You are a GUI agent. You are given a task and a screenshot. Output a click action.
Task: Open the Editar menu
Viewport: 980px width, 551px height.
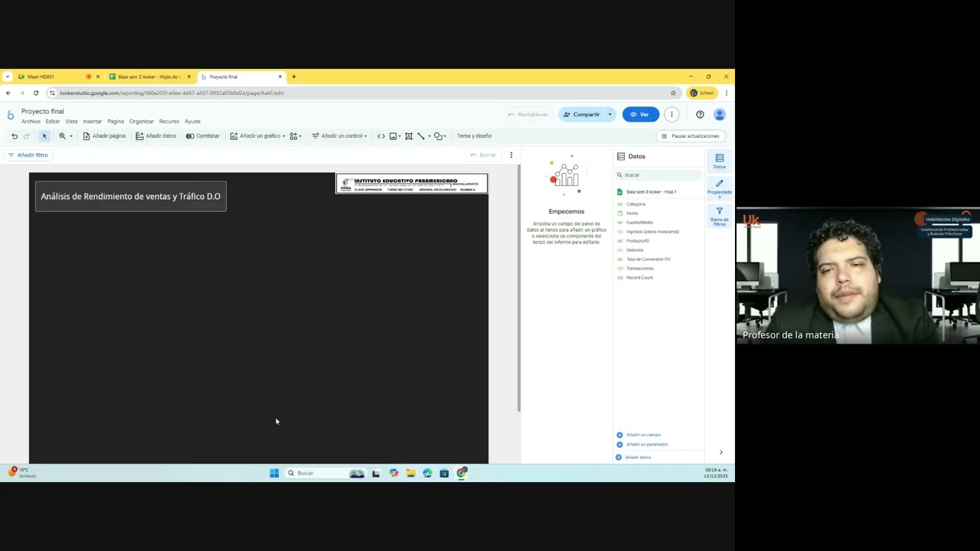(52, 122)
